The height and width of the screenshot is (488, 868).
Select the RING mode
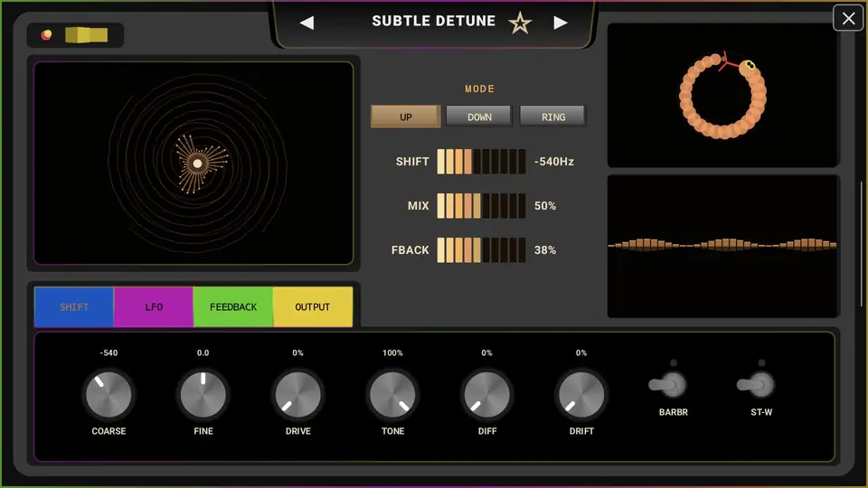click(553, 117)
